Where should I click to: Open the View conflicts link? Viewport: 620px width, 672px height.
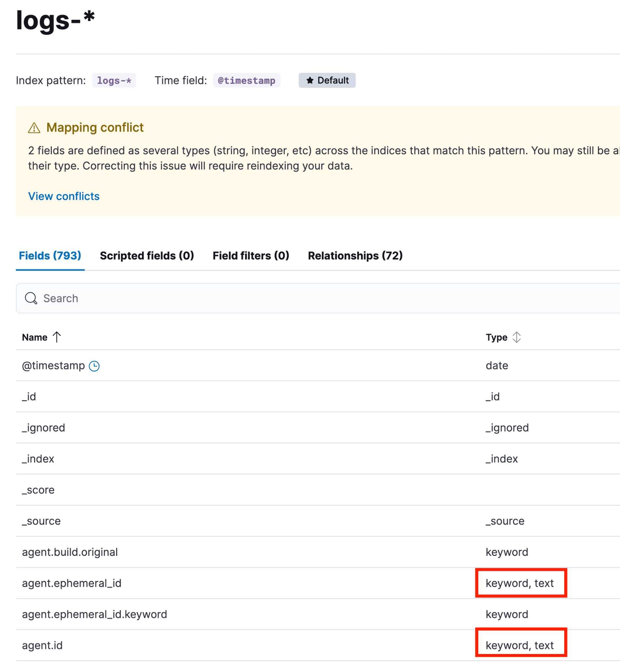coord(63,196)
